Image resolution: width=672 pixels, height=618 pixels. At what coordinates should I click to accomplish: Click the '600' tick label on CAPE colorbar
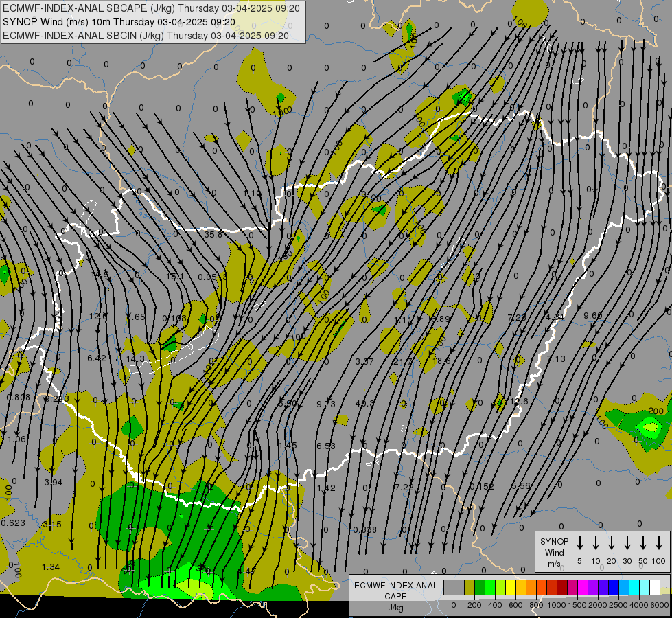pos(515,605)
